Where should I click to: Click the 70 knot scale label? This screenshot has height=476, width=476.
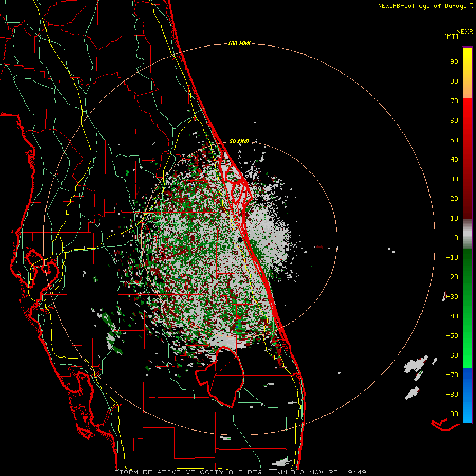point(454,101)
